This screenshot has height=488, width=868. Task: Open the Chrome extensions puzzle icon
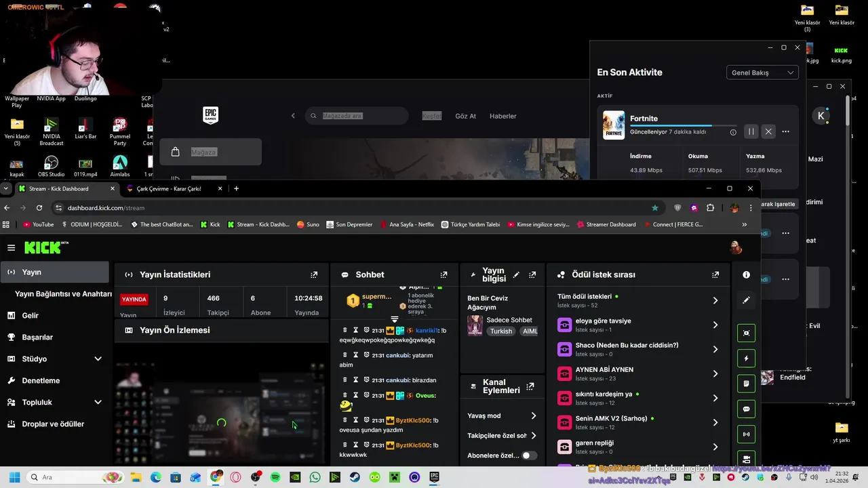point(710,207)
